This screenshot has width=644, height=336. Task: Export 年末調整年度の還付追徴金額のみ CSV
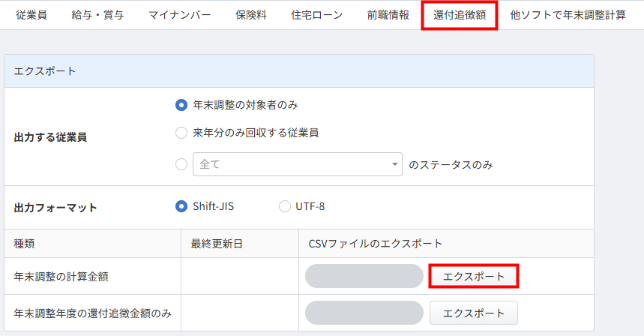pos(474,313)
